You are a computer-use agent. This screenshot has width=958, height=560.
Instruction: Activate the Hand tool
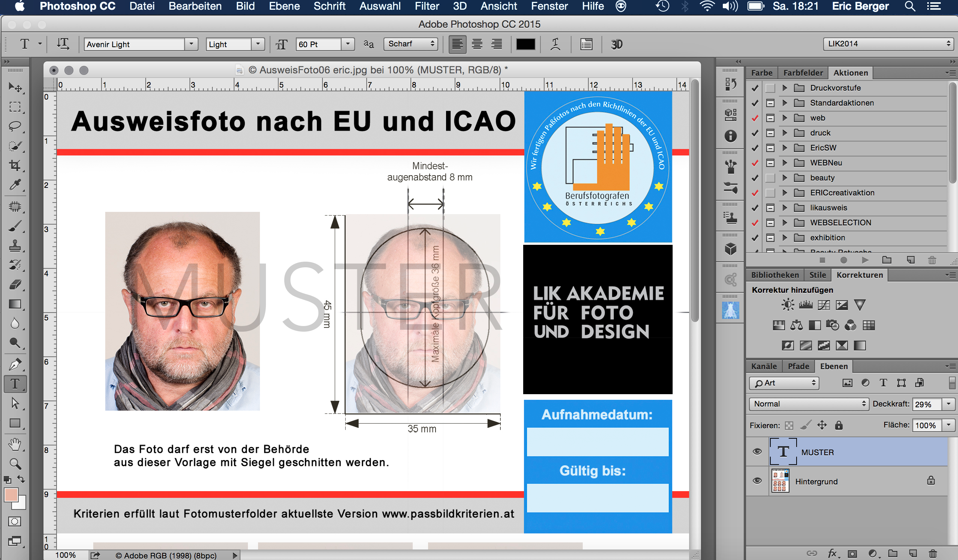click(x=15, y=444)
